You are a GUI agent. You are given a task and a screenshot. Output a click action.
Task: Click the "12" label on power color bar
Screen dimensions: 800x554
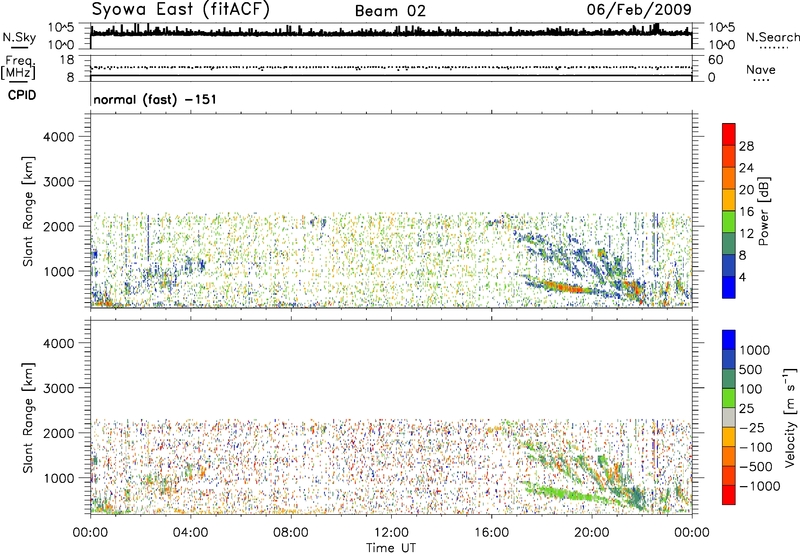[746, 234]
